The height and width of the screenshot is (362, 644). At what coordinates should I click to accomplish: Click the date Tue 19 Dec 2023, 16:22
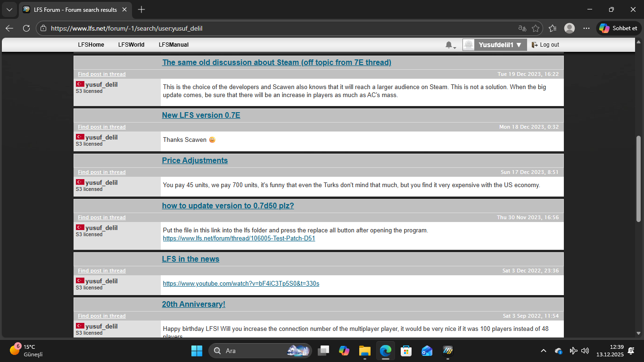pyautogui.click(x=528, y=74)
